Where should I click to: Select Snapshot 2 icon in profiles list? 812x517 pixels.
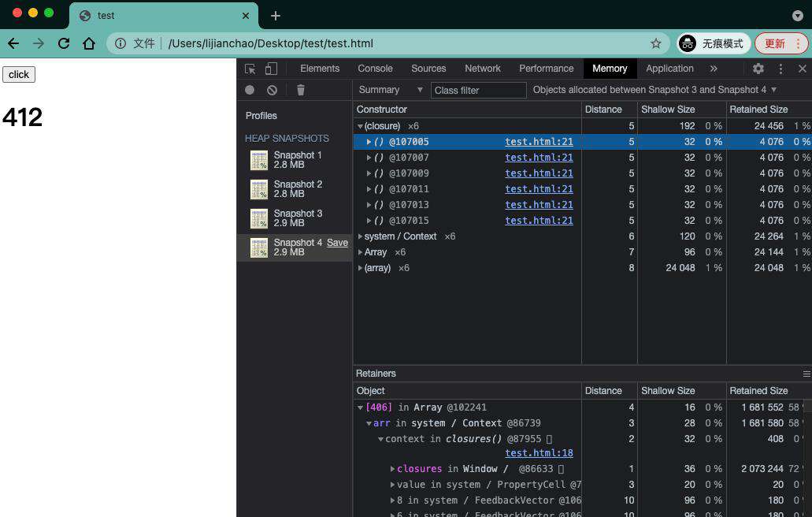click(x=259, y=189)
